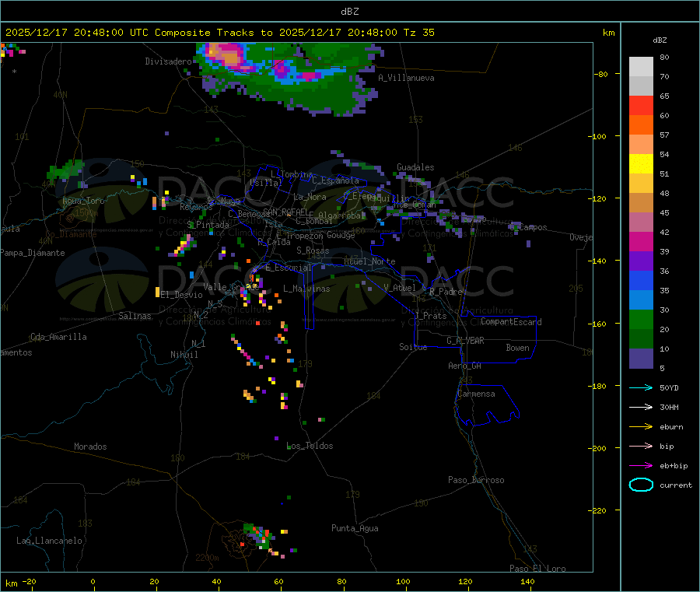This screenshot has height=592, width=700.
Task: Click the 'Divisadero' map label
Action: click(168, 61)
